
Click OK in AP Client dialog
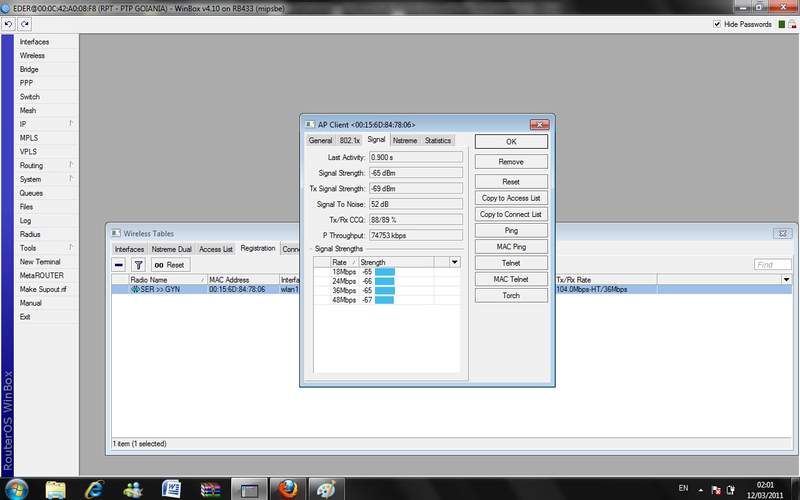511,142
